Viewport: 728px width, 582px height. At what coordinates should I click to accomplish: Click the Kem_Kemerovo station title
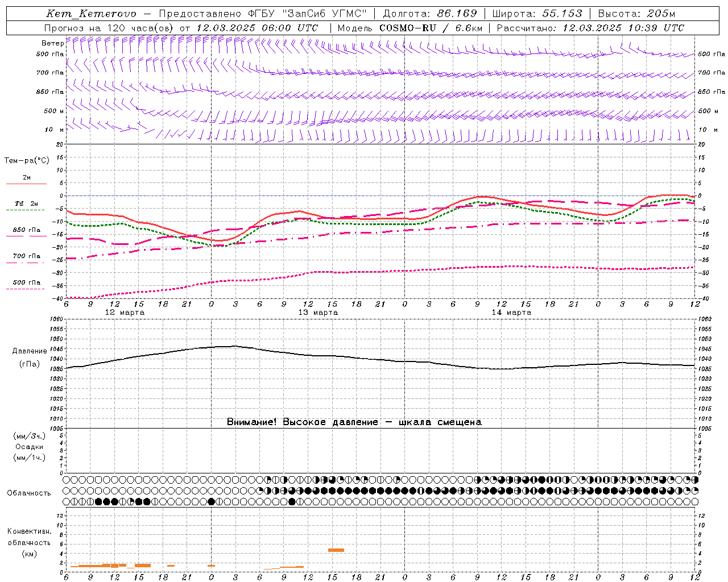[x=92, y=14]
